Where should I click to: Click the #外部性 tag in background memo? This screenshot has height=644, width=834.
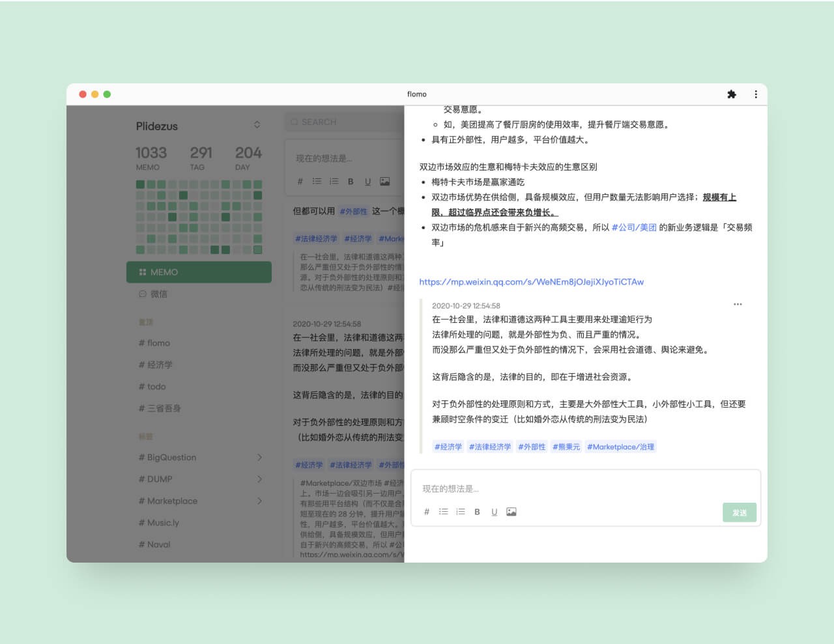[353, 212]
